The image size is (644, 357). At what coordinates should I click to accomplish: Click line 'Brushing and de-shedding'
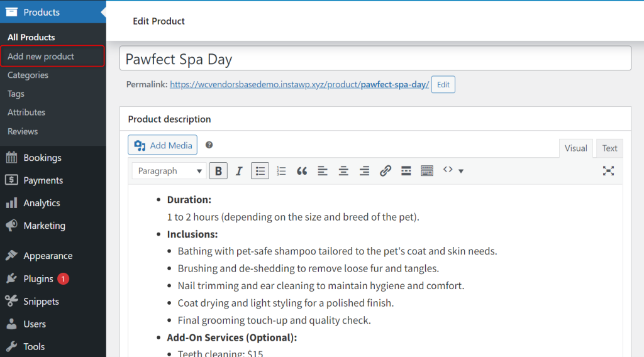coord(308,268)
